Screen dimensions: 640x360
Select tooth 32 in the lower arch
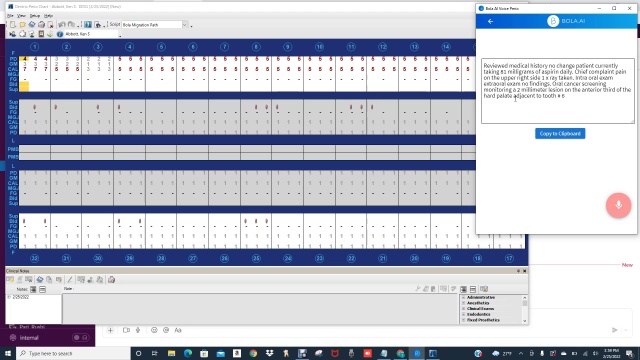[34, 258]
